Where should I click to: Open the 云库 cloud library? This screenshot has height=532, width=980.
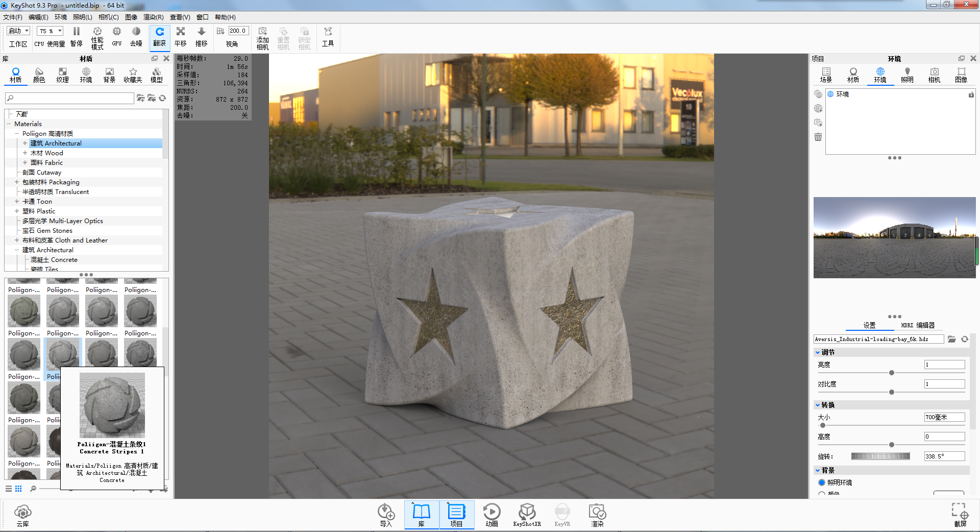[x=22, y=515]
